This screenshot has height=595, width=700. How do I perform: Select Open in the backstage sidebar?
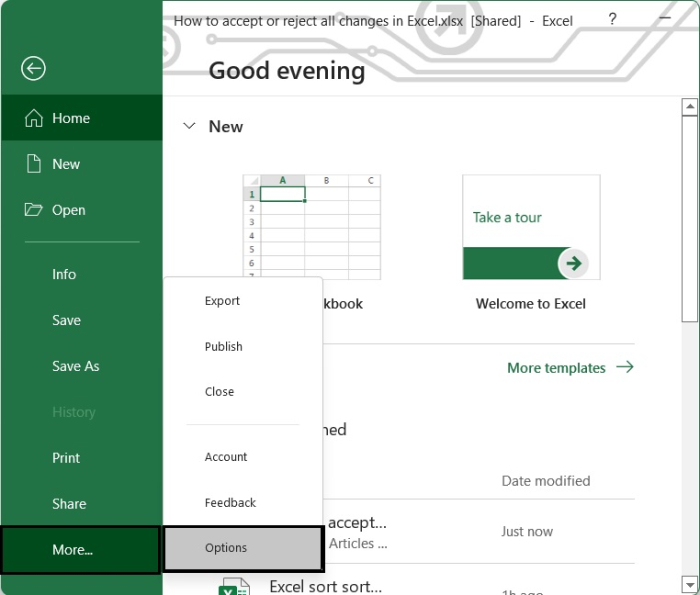coord(82,210)
